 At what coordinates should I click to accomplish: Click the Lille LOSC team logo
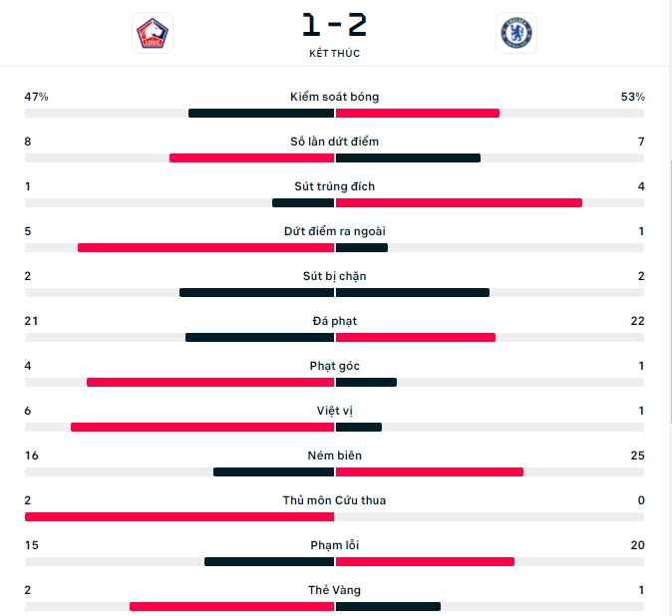pos(153,33)
